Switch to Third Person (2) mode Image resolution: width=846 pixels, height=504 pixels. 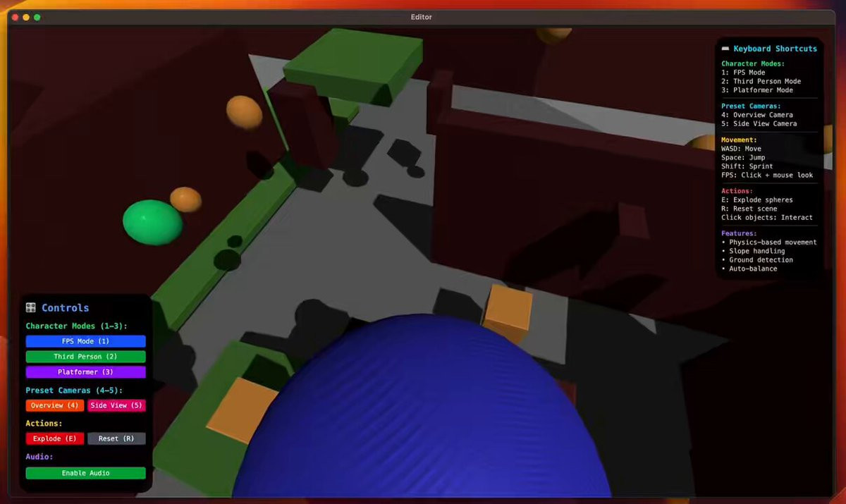pos(85,357)
